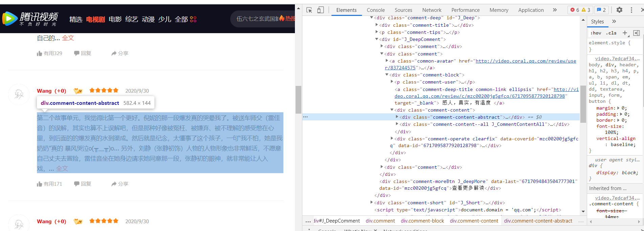Toggle the :hov element state panel
Image resolution: width=644 pixels, height=231 pixels.
click(596, 33)
